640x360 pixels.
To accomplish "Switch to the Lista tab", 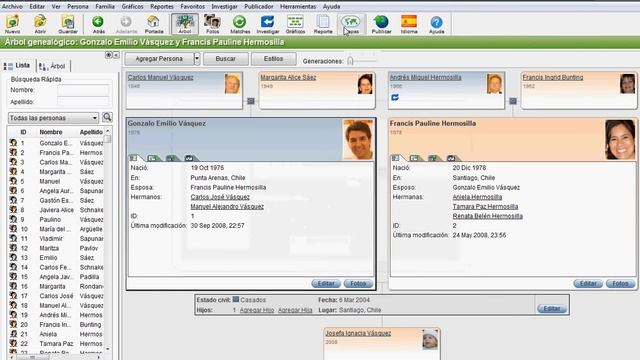I will pos(18,66).
